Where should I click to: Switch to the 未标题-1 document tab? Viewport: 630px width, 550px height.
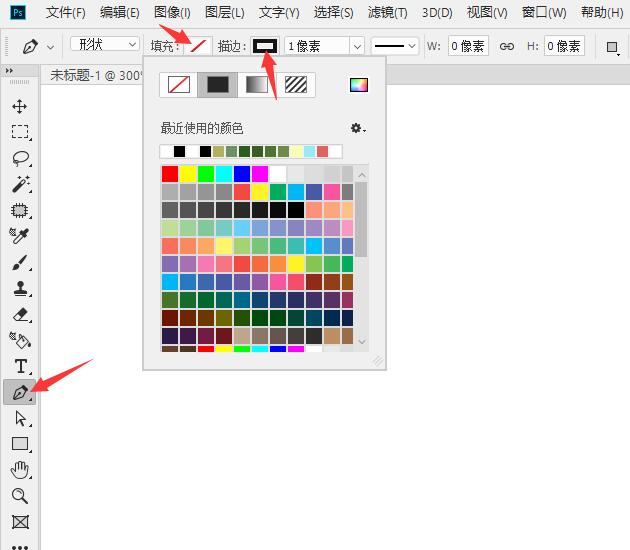(94, 75)
